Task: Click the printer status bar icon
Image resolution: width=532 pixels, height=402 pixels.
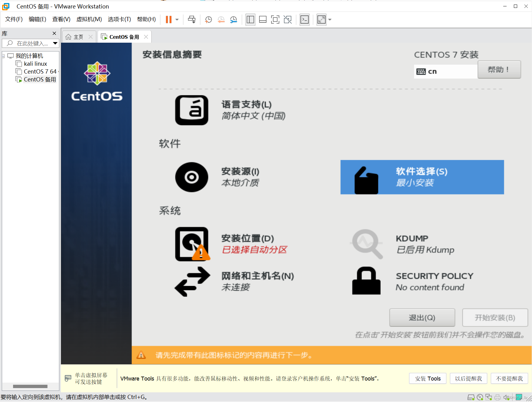Action: click(498, 397)
